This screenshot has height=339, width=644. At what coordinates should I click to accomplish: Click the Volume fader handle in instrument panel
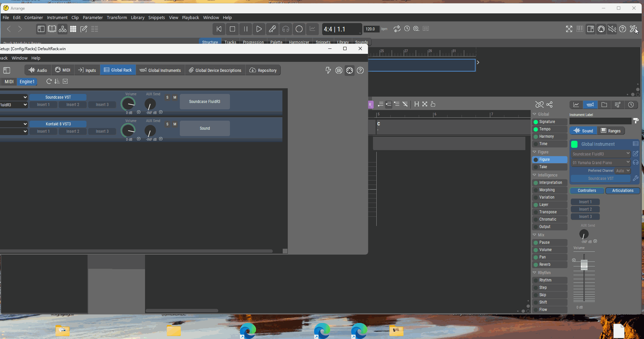[584, 265]
